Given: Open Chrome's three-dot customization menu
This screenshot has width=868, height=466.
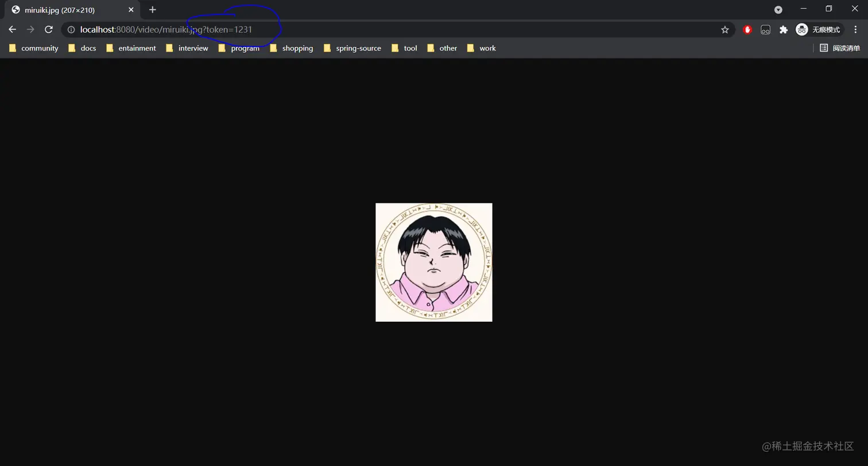Looking at the screenshot, I should click(x=855, y=29).
